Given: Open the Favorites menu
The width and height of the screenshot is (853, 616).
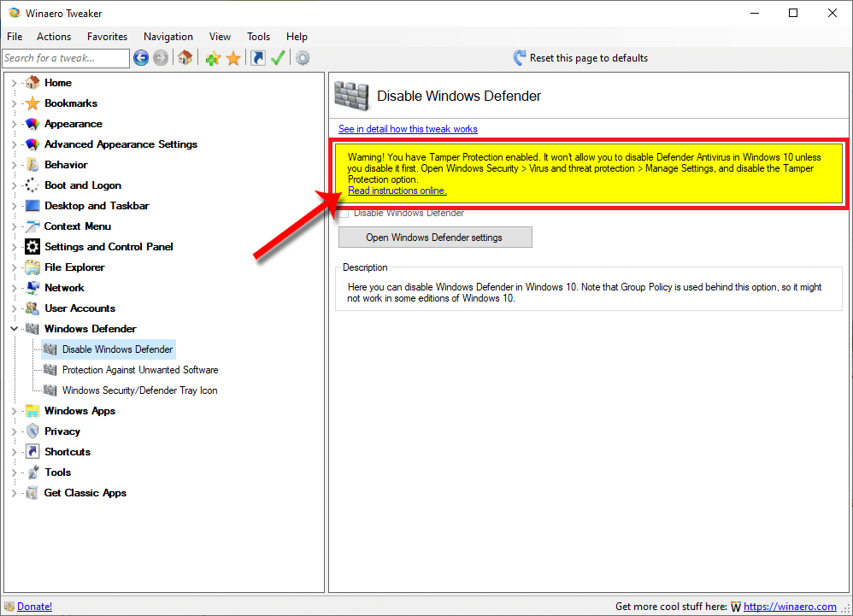Looking at the screenshot, I should 107,37.
